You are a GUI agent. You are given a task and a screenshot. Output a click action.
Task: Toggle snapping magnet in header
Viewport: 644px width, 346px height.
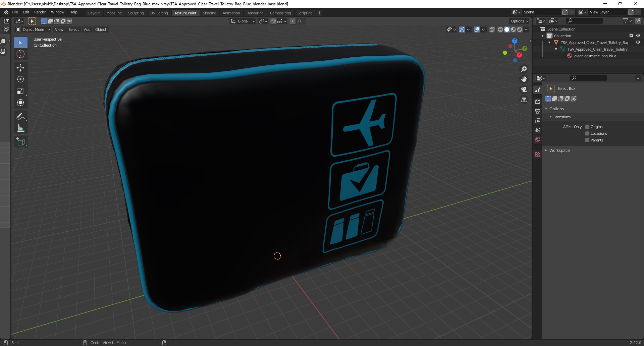[273, 21]
